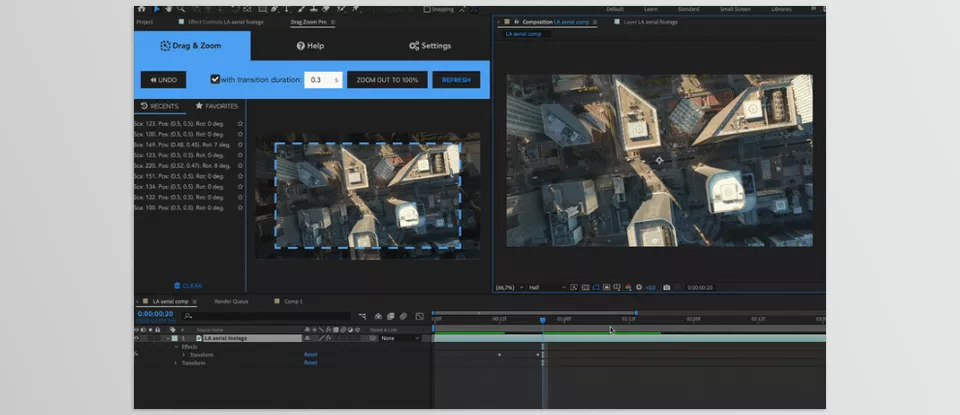
Task: Hide the LA aerial footage layer
Action: pos(138,338)
